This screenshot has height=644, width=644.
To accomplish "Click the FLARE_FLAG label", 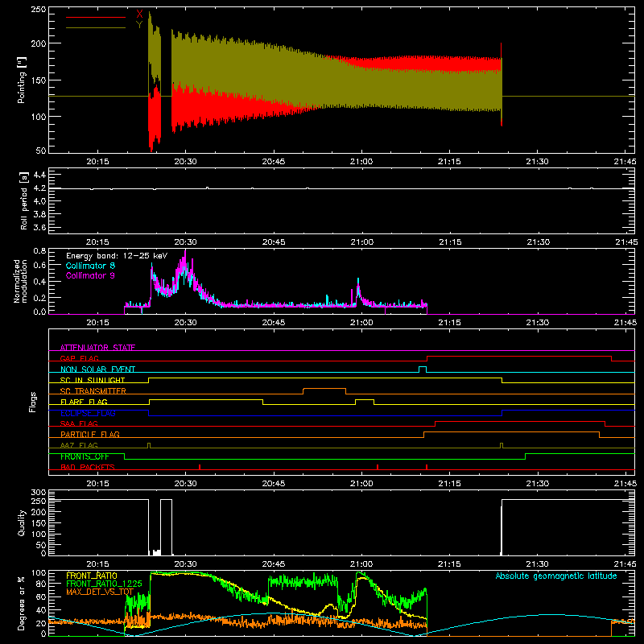I will pyautogui.click(x=84, y=402).
